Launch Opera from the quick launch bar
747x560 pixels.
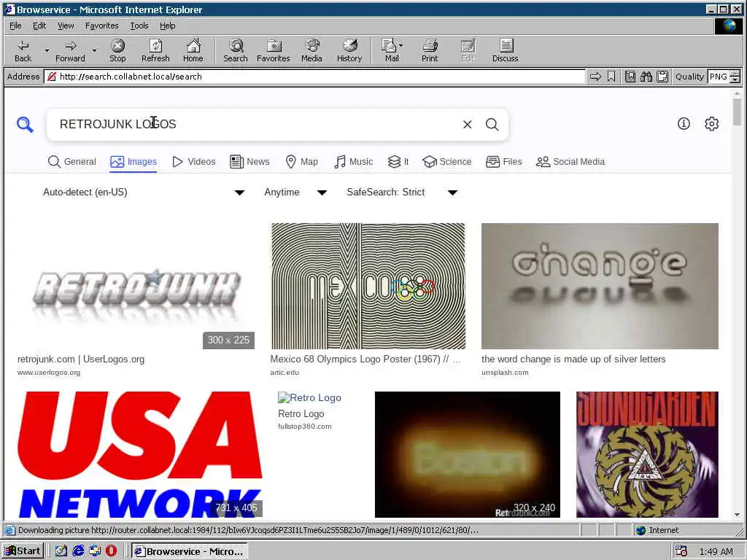(x=111, y=551)
